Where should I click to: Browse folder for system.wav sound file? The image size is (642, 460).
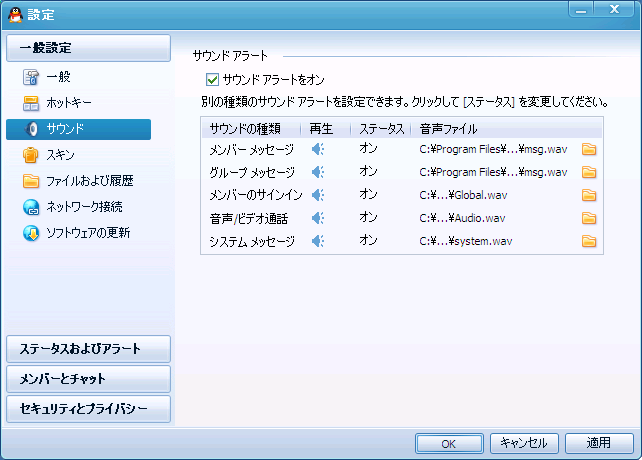[589, 241]
